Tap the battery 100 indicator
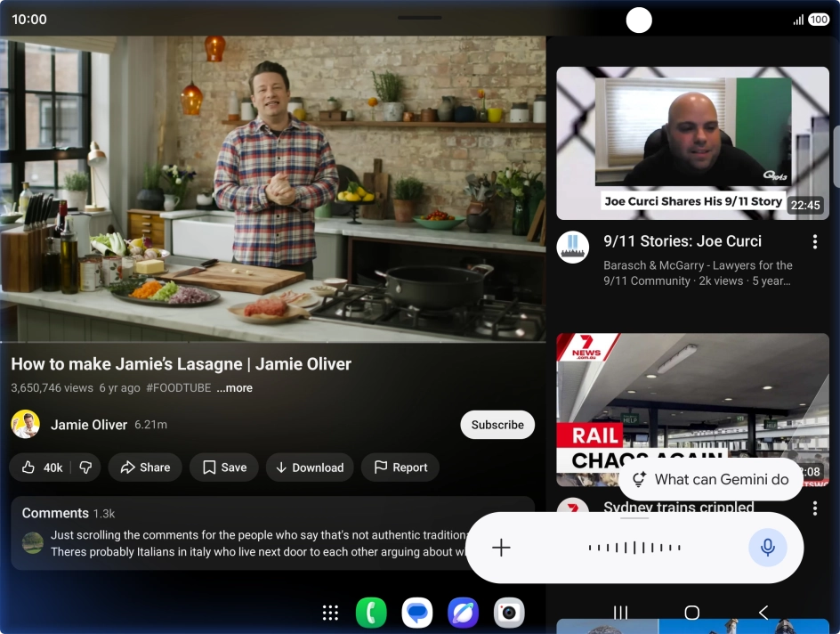Image resolution: width=840 pixels, height=634 pixels. click(819, 20)
